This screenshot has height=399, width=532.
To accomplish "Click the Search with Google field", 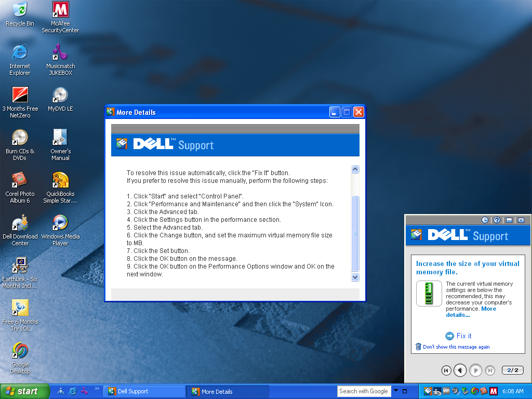I will [x=364, y=391].
